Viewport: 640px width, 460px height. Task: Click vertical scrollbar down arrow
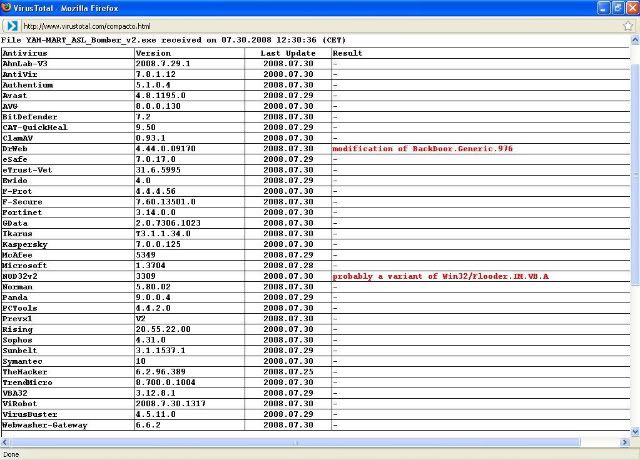pos(635,432)
